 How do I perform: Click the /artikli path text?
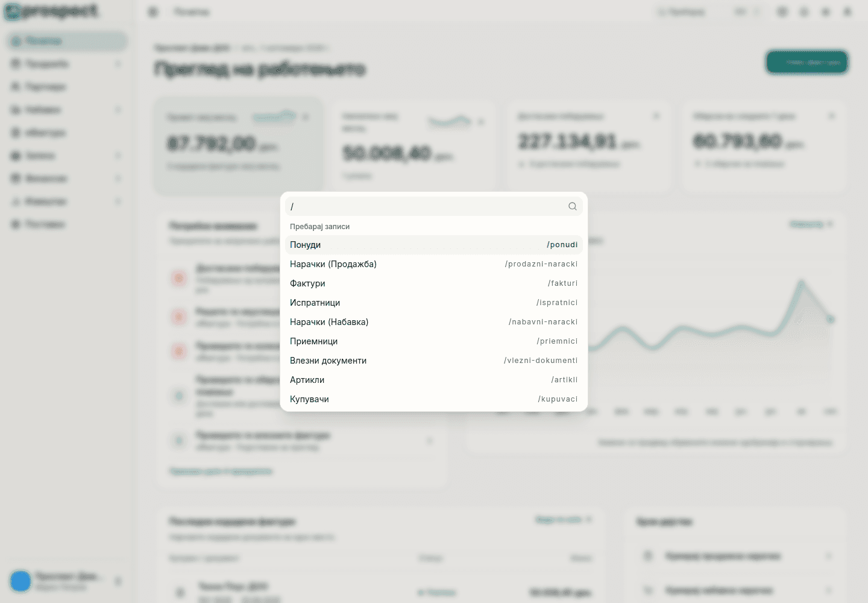pyautogui.click(x=564, y=380)
